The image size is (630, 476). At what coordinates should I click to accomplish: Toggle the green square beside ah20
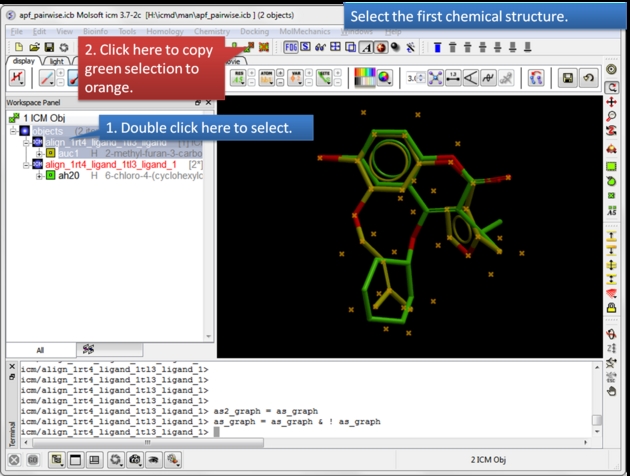pos(51,176)
